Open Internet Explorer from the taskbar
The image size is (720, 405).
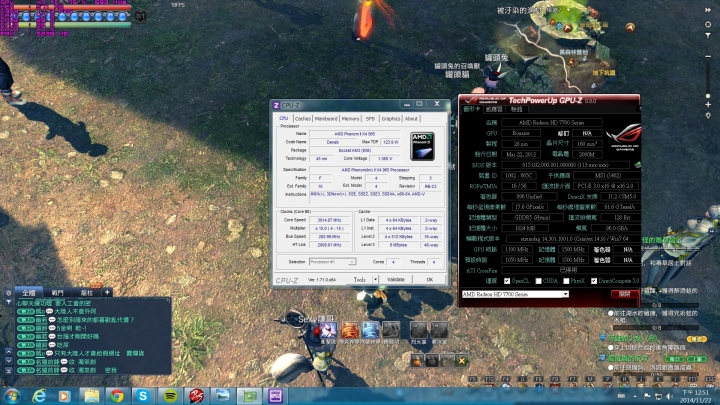pos(39,396)
